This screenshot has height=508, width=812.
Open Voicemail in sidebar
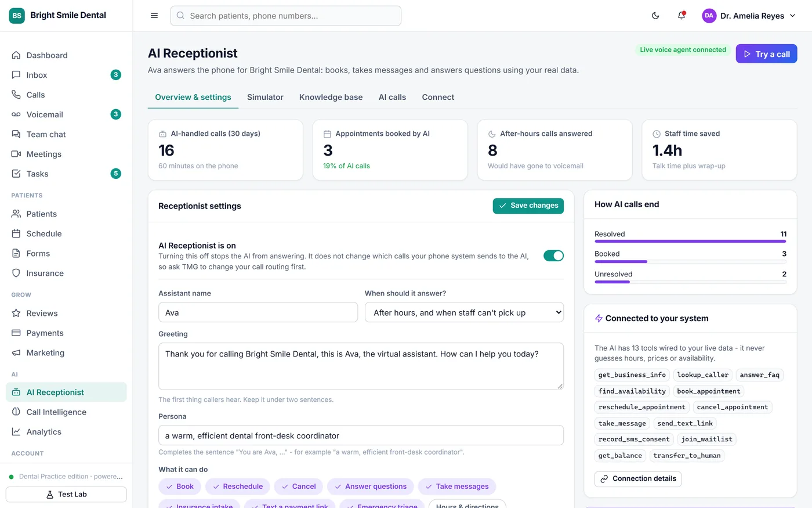click(x=66, y=114)
